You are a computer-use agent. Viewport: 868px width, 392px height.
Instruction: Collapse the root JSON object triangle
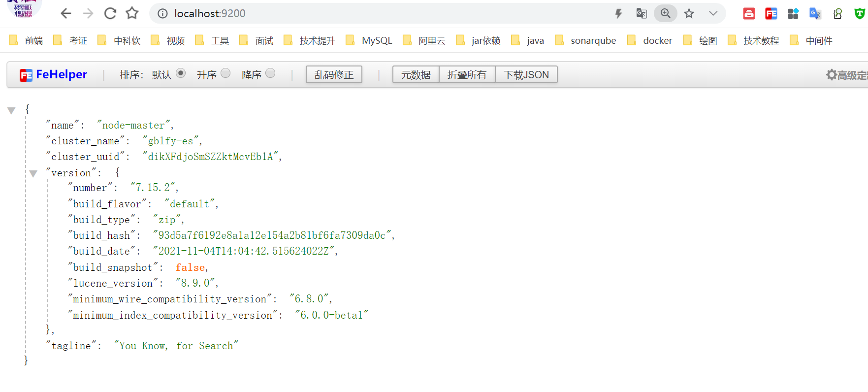pyautogui.click(x=11, y=110)
